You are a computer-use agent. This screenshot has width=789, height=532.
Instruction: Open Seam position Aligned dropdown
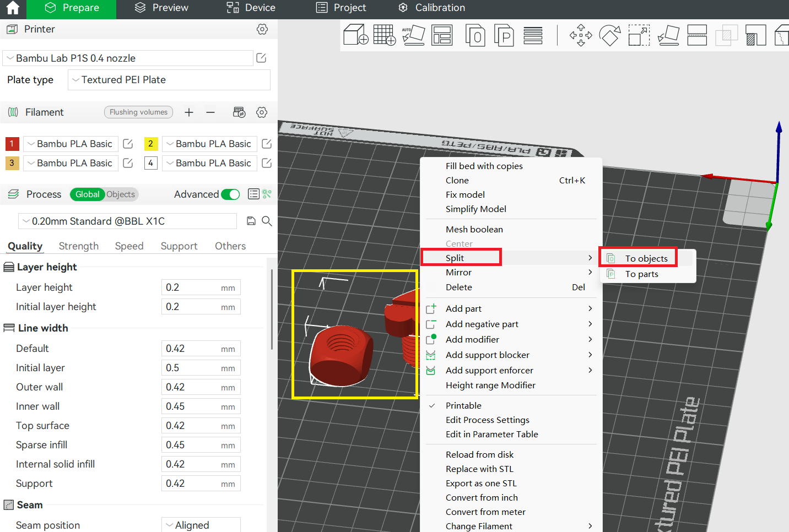201,525
